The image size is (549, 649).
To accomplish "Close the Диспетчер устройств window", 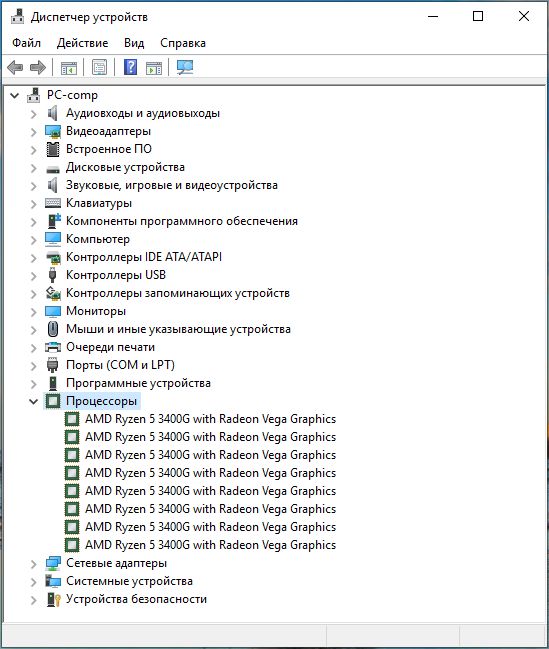I will click(524, 17).
